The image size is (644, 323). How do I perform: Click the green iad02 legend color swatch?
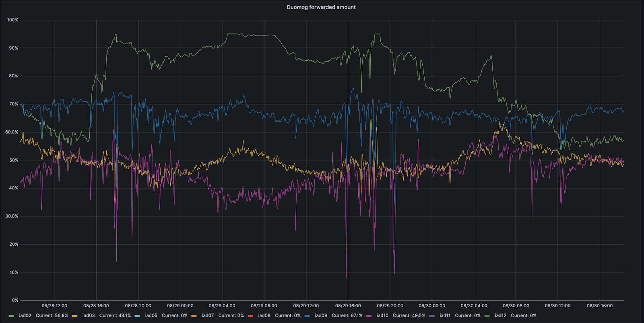[x=11, y=316]
